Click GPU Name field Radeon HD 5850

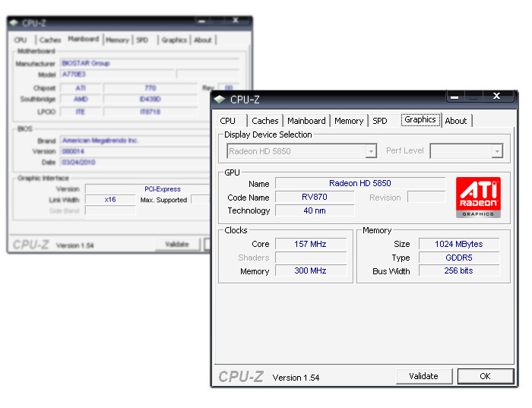tap(360, 183)
